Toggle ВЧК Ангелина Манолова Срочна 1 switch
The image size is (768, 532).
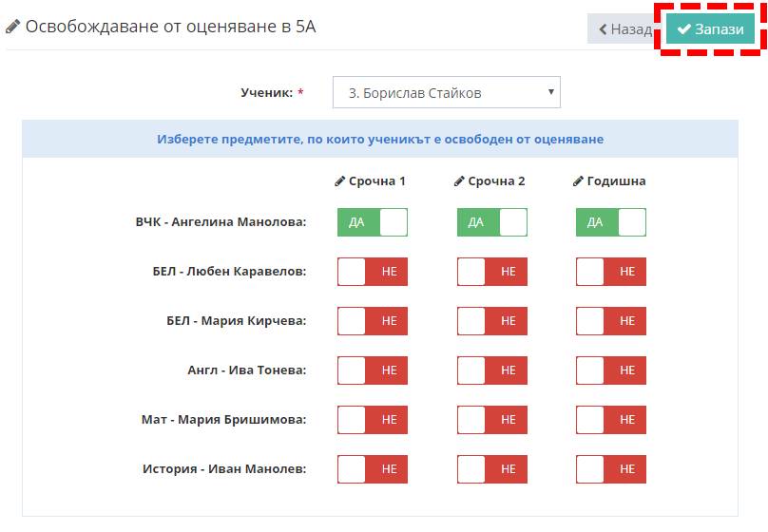point(373,222)
